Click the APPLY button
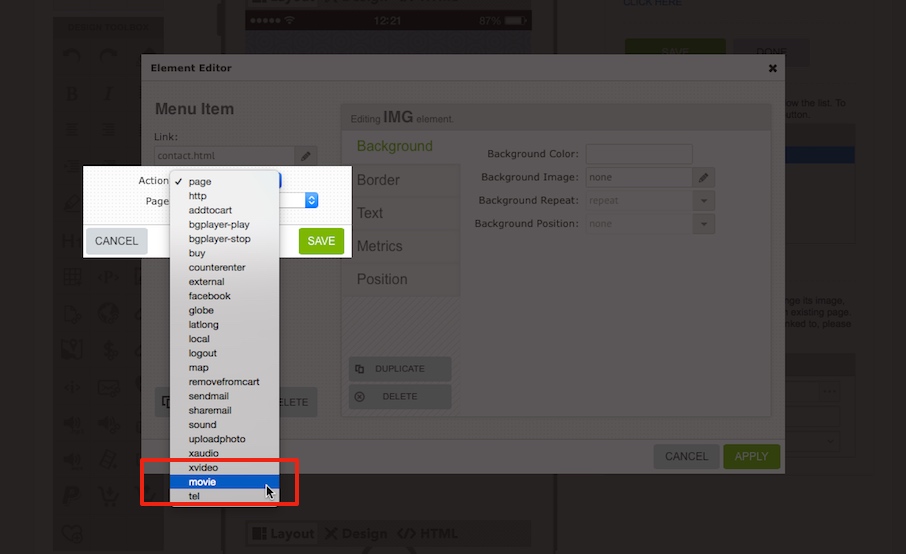Image resolution: width=906 pixels, height=554 pixels. [x=752, y=456]
